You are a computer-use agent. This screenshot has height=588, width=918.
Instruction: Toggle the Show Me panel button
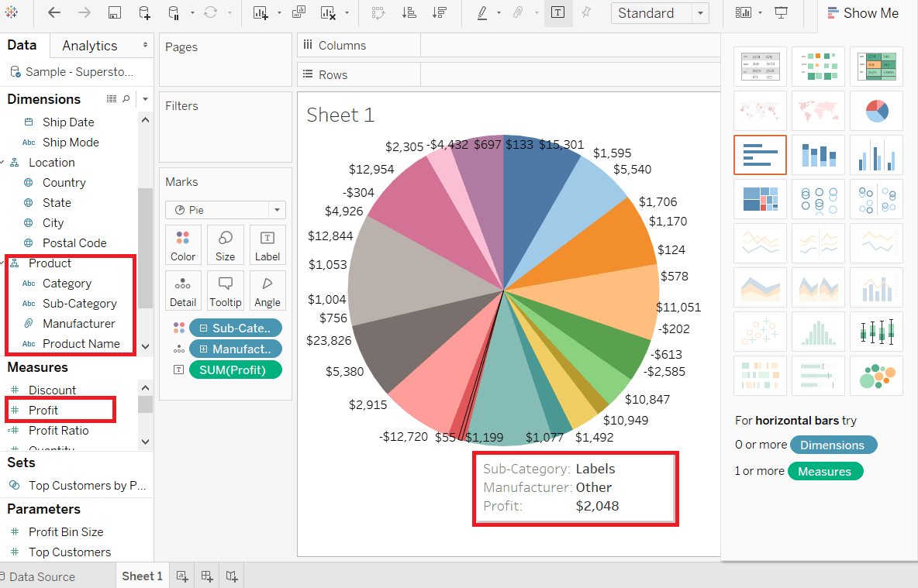863,13
